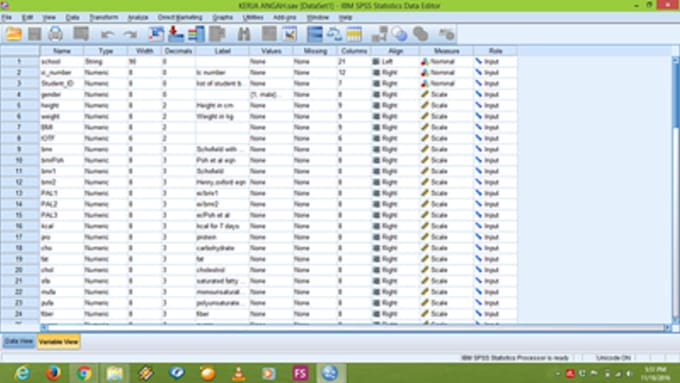The height and width of the screenshot is (383, 680).
Task: Click the Weight cases scale icon
Action: pyautogui.click(x=334, y=34)
